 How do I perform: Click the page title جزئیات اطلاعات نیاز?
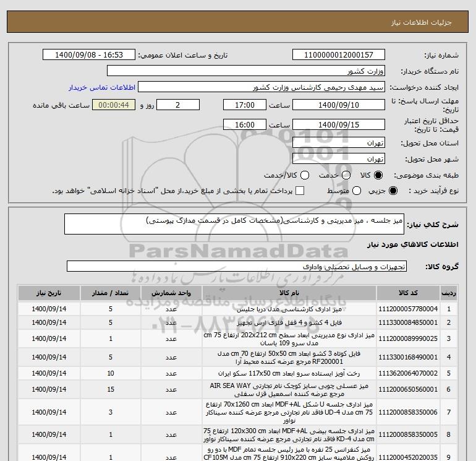(x=422, y=22)
